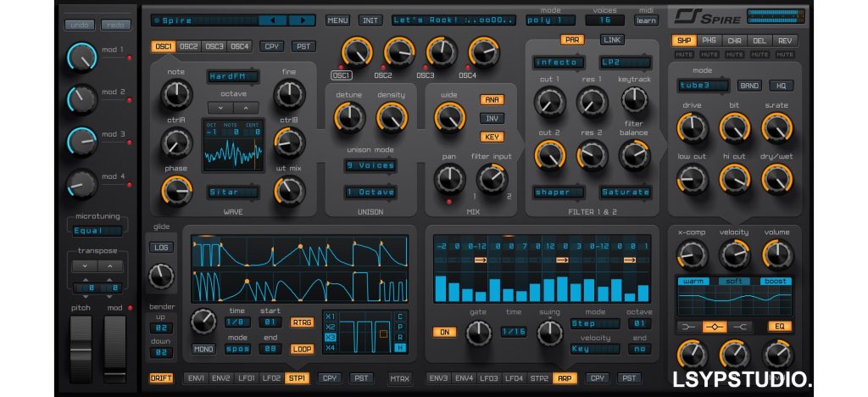The height and width of the screenshot is (397, 868).
Task: Click the shaper dry/wet knob
Action: [777, 179]
